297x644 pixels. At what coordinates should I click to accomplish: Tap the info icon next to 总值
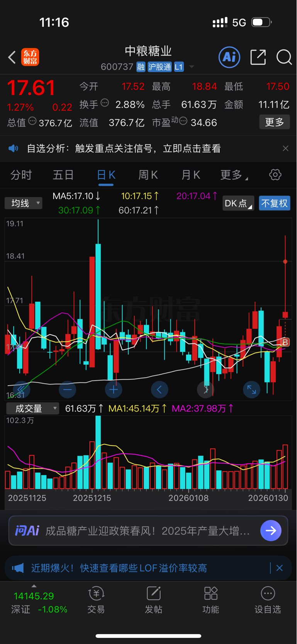coord(32,121)
